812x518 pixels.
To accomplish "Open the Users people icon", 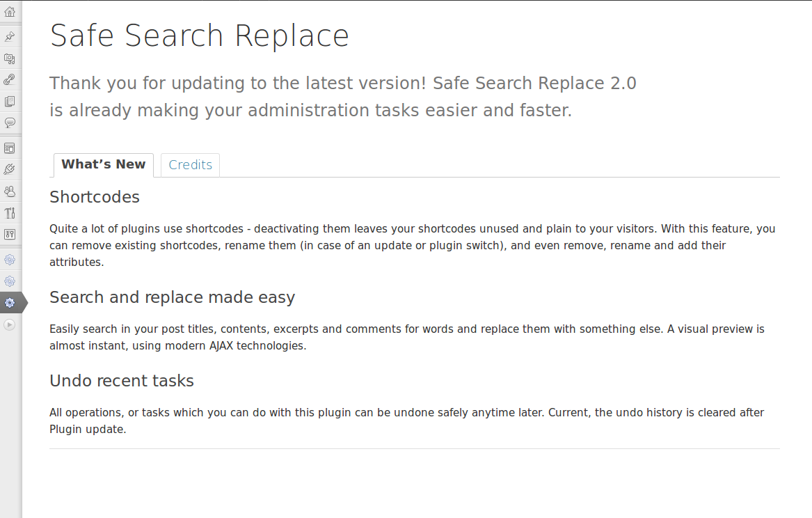I will (x=10, y=191).
